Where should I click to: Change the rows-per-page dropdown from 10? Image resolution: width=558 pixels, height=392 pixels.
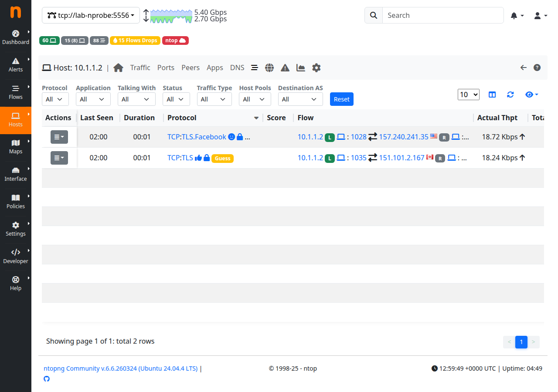(x=468, y=95)
